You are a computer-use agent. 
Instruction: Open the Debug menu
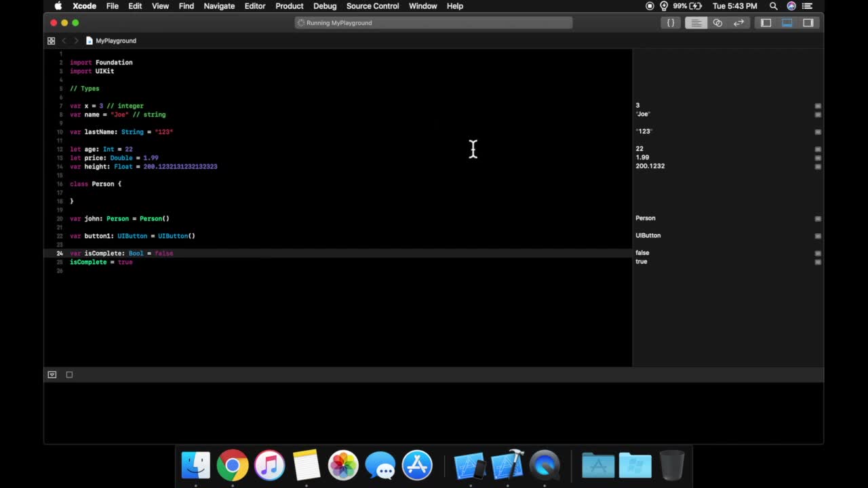(325, 6)
